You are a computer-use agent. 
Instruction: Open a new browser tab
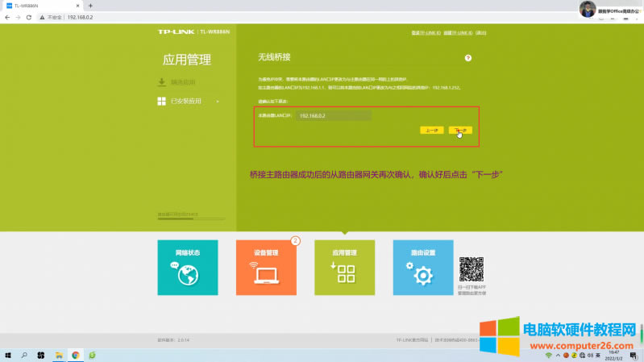(90, 5)
